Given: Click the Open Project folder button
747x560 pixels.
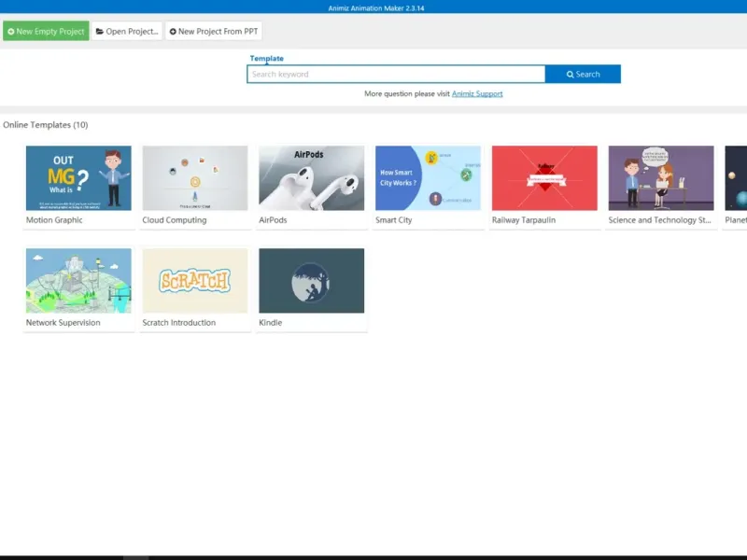Looking at the screenshot, I should pos(127,31).
